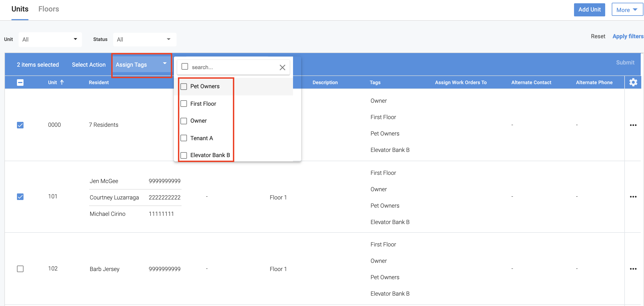Check select-all box beside tag search
The width and height of the screenshot is (644, 306).
tap(185, 67)
